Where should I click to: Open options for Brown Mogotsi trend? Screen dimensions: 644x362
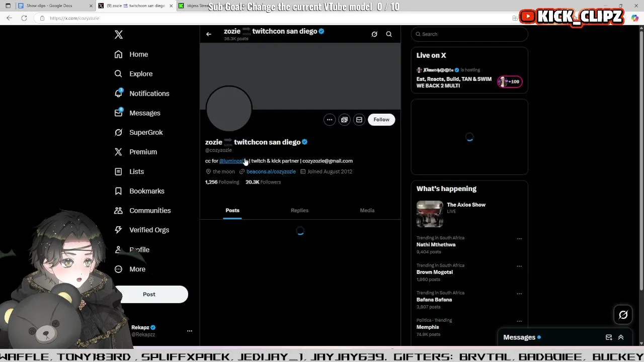pos(519,266)
